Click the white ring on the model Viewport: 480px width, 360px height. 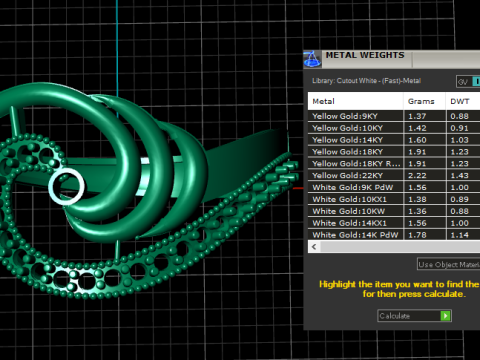coord(67,187)
